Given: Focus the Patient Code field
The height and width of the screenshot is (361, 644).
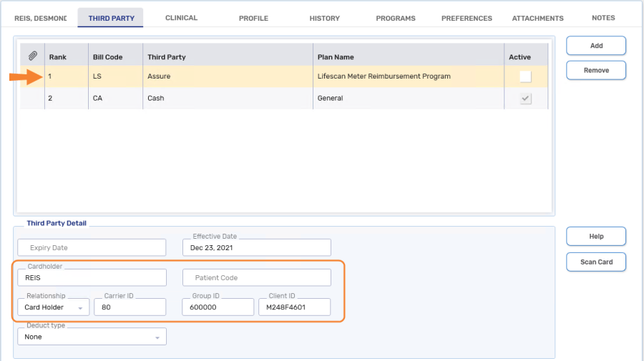Looking at the screenshot, I should [x=257, y=277].
